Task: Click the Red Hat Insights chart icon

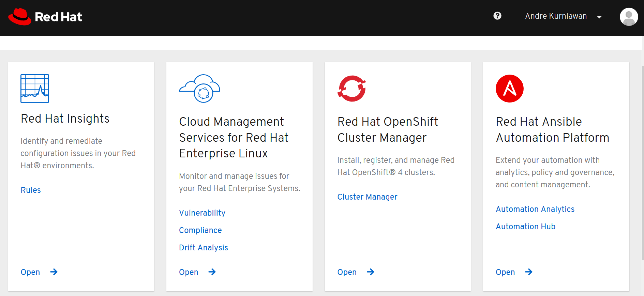Action: pos(35,89)
